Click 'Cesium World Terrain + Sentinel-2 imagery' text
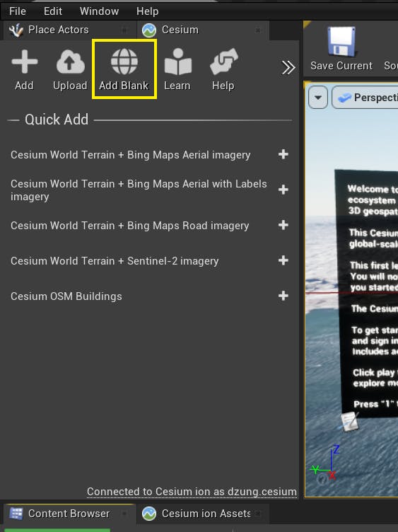 tap(115, 261)
